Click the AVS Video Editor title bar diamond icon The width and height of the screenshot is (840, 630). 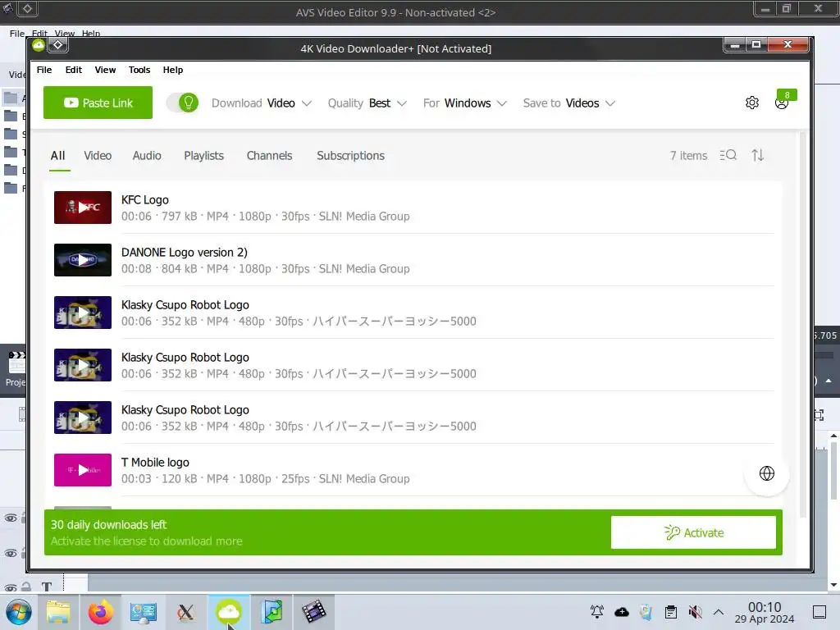[27, 8]
